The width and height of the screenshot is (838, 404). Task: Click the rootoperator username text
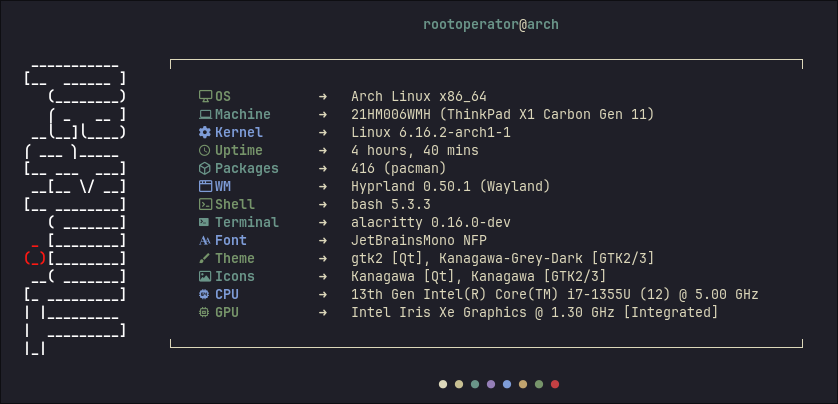click(x=471, y=25)
